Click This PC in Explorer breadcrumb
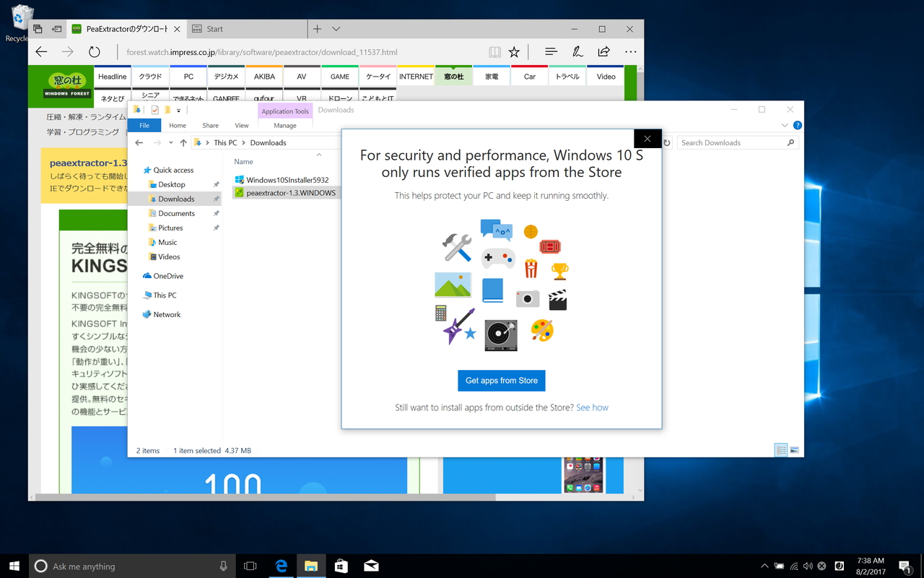924x578 pixels. 225,142
